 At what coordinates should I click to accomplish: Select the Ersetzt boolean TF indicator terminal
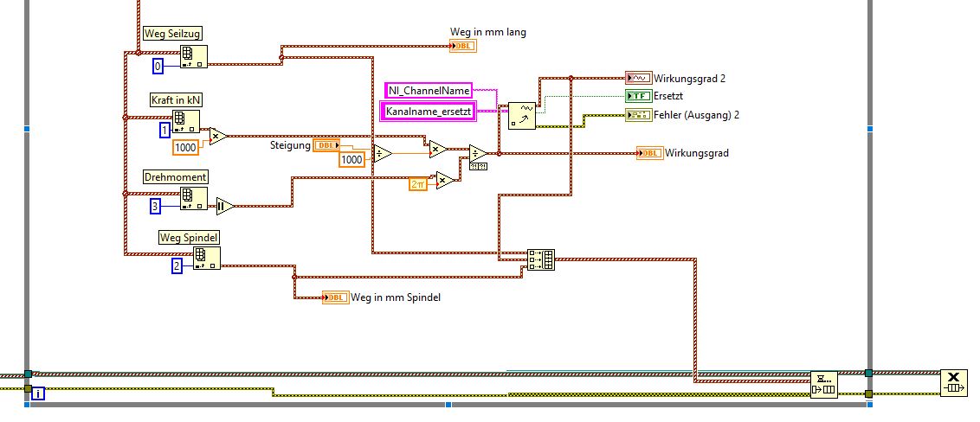tap(639, 96)
